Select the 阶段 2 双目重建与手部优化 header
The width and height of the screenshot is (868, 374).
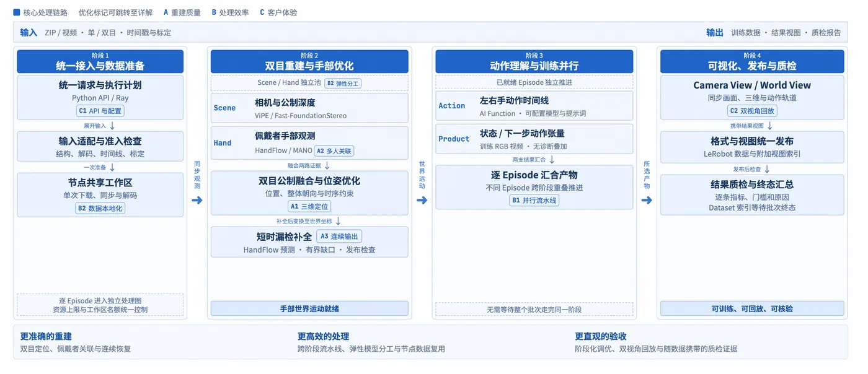309,61
